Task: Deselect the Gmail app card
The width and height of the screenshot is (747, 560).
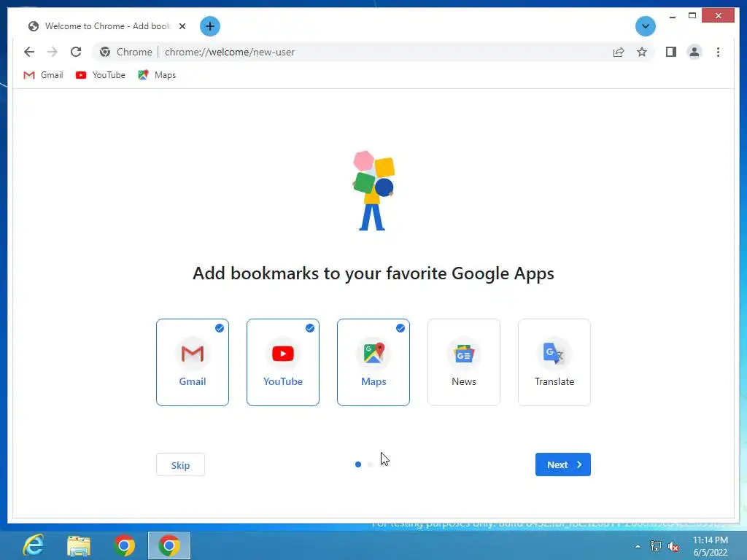Action: pyautogui.click(x=193, y=362)
